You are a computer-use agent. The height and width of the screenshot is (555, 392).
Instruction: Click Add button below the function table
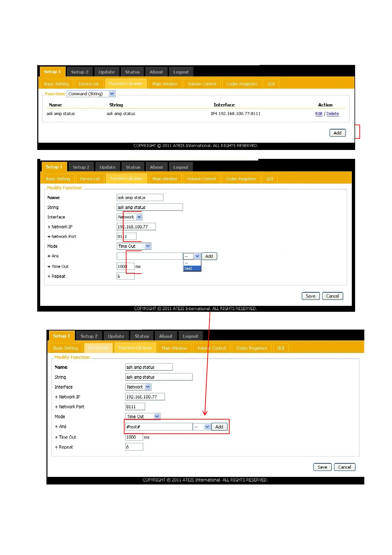coord(337,133)
